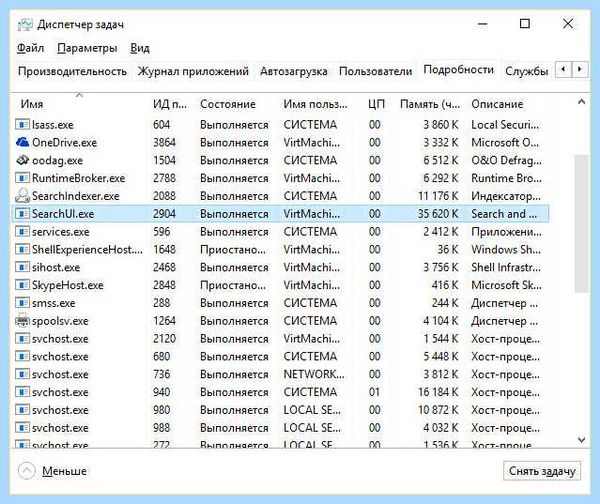Image resolution: width=600 pixels, height=504 pixels.
Task: Select the lsass.exe process name
Action: click(x=52, y=125)
